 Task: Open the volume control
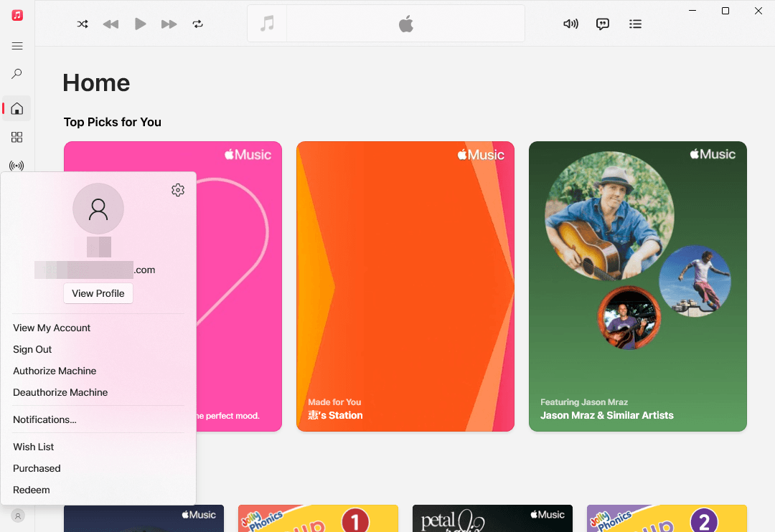click(x=570, y=24)
